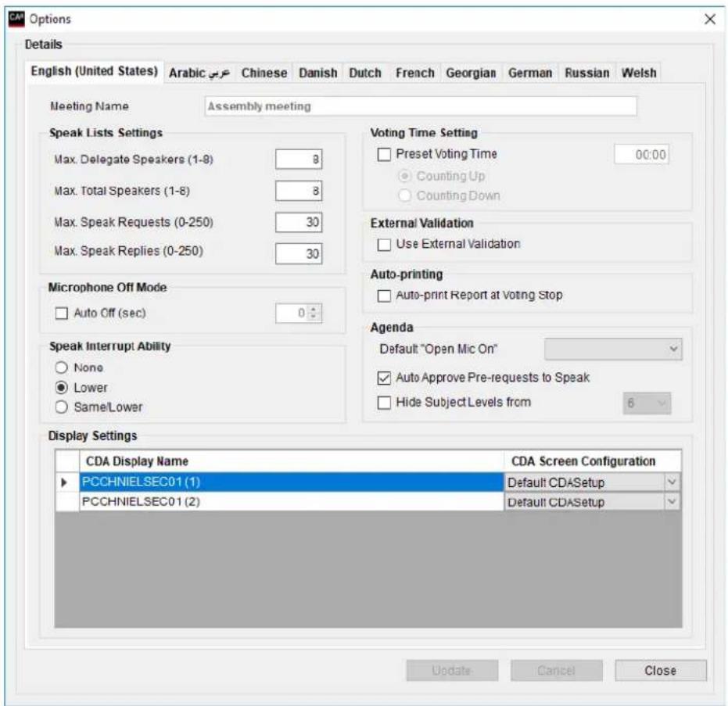
Task: Close the Options window with X
Action: [709, 19]
